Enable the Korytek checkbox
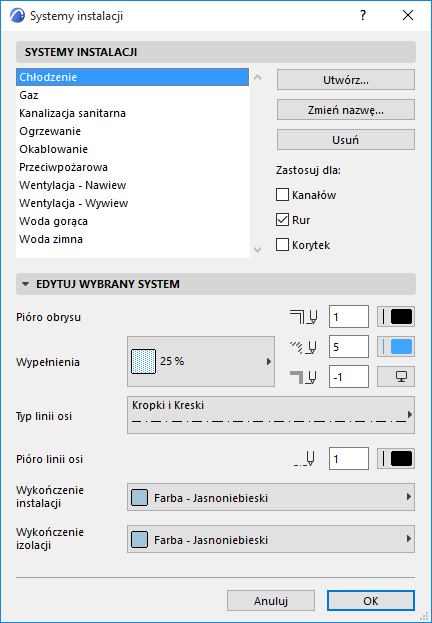 point(282,245)
